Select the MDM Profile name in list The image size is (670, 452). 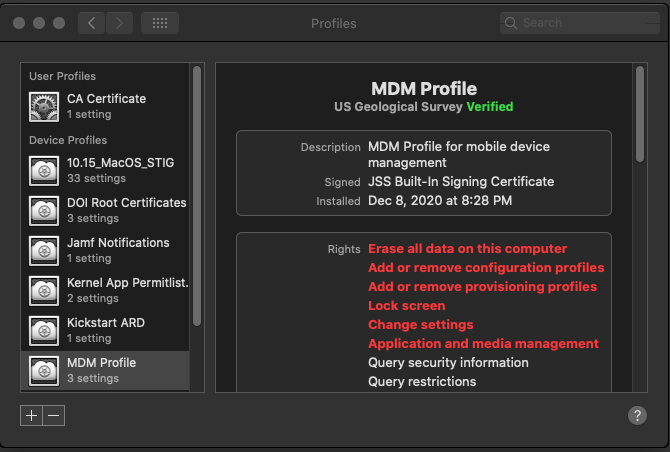pyautogui.click(x=101, y=363)
